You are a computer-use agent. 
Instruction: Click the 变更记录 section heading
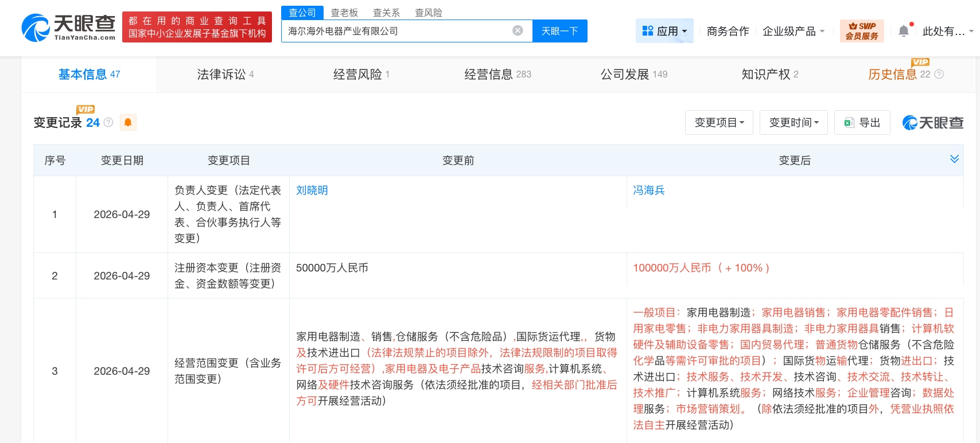(x=58, y=123)
